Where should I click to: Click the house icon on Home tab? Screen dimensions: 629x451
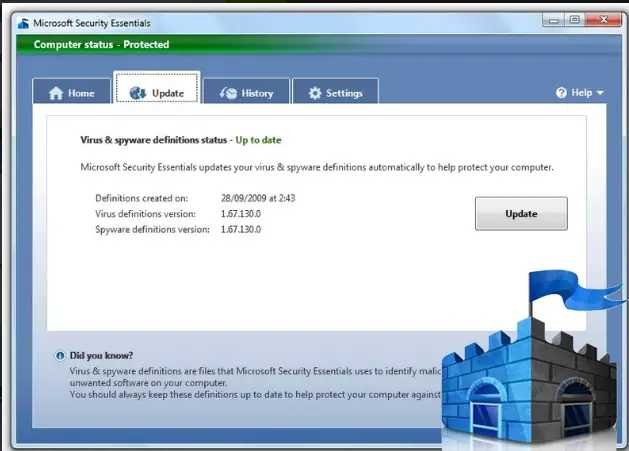(x=56, y=93)
